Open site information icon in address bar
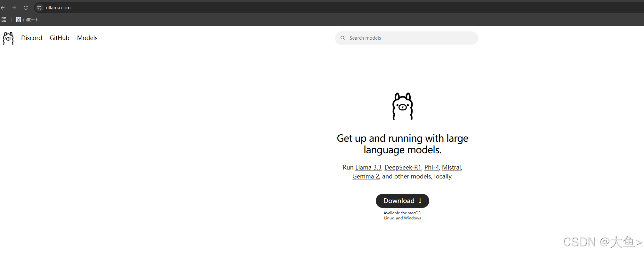Screen dimensions: 644x253 [39, 8]
